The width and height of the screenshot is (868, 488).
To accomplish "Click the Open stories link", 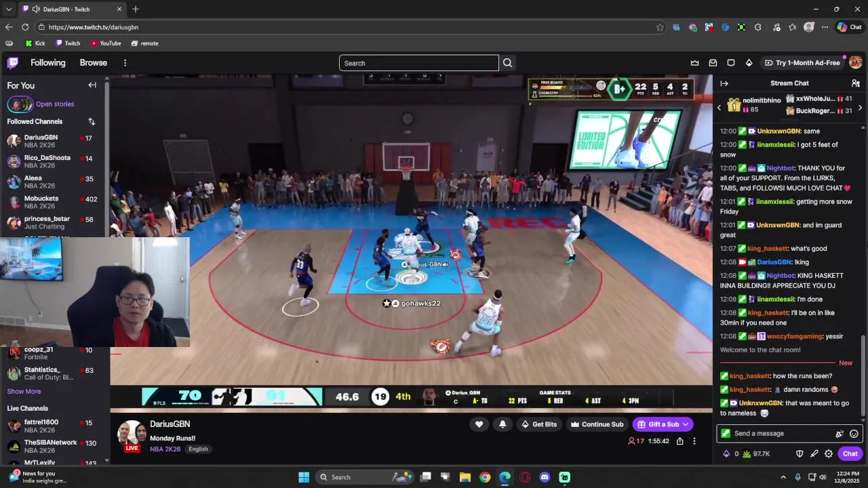I will 55,104.
